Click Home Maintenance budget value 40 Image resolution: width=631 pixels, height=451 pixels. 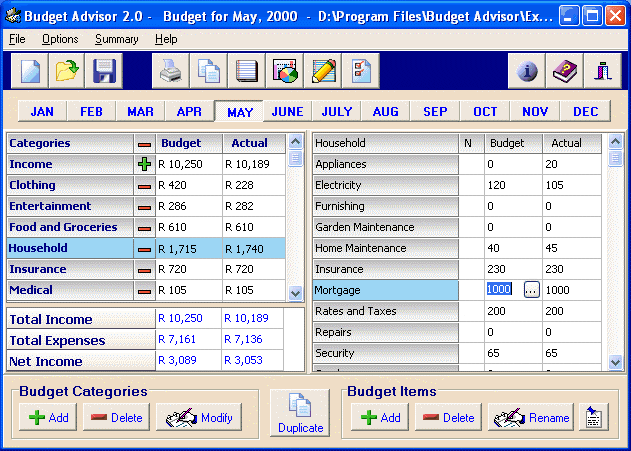[513, 248]
